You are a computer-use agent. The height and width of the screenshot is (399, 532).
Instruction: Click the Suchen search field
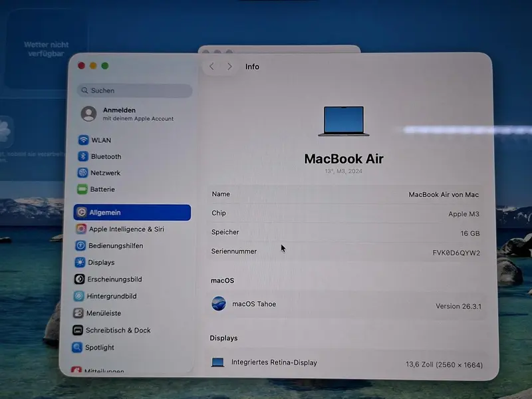tap(135, 90)
